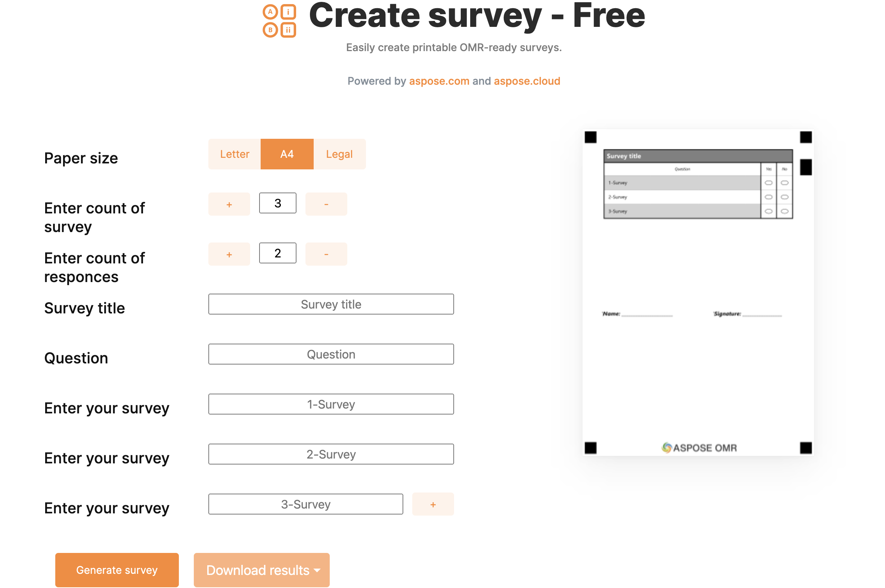Select A4 paper size
Viewport: 885px width, 588px height.
[287, 154]
